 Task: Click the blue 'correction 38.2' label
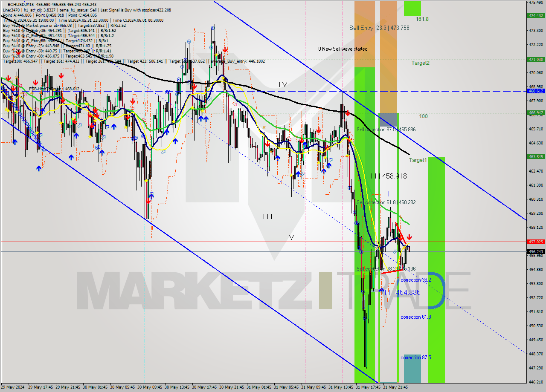click(x=415, y=280)
